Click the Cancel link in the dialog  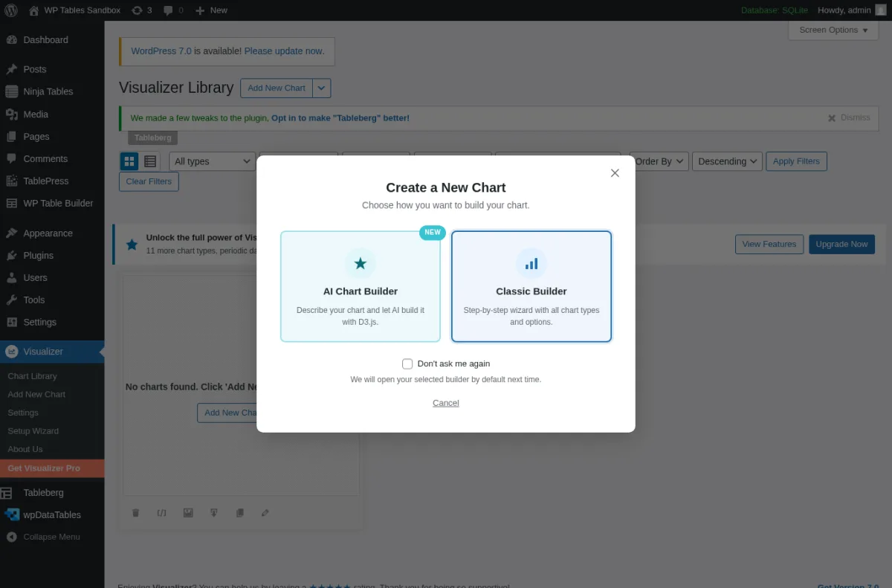click(x=446, y=403)
